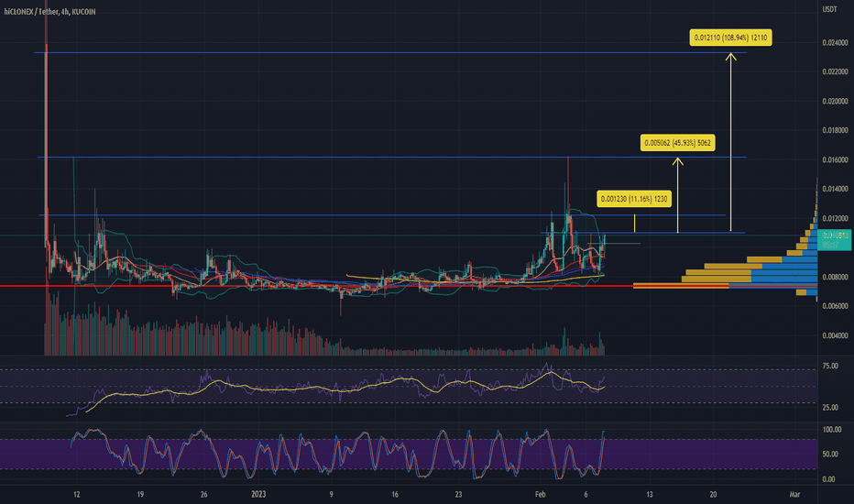This screenshot has width=854, height=504.
Task: Click the 0.020000 price axis label
Action: tap(835, 102)
